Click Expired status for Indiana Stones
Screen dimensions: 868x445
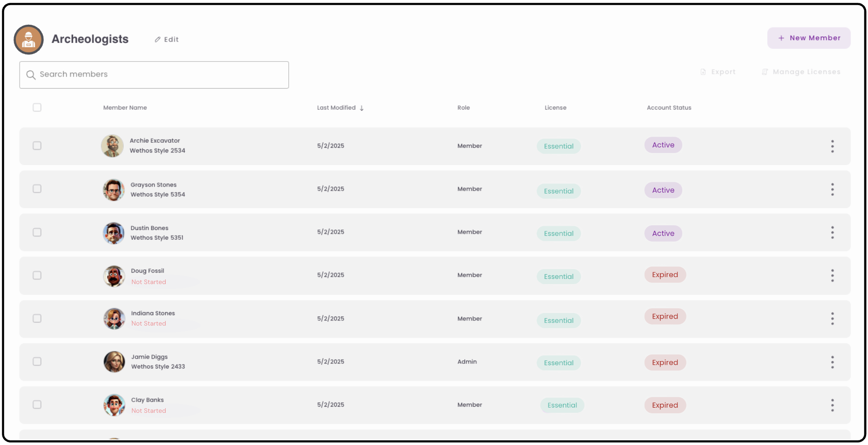[x=665, y=316]
